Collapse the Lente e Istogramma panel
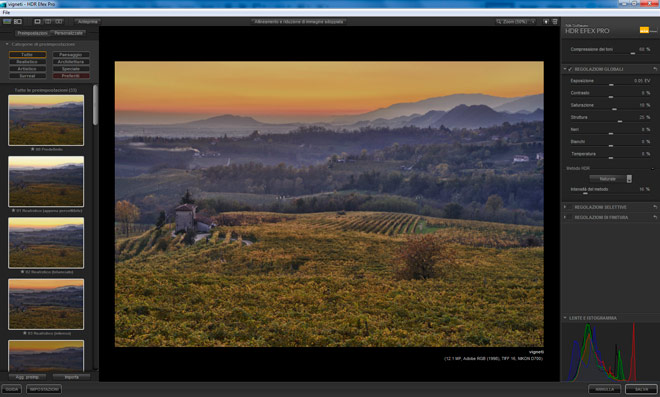This screenshot has width=660, height=397. [565, 318]
